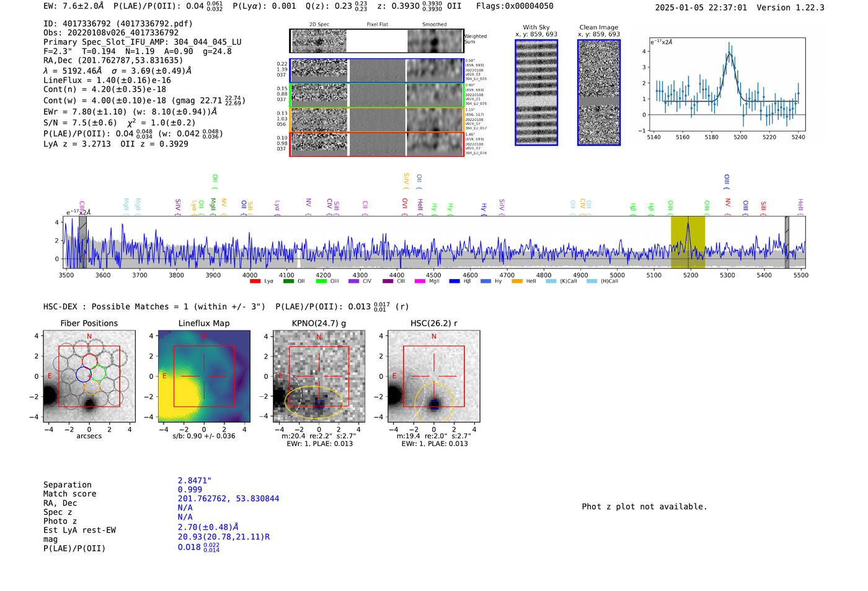Screen dimensions: 868x591
Task: Click the CIV purple legend swatch
Action: point(354,281)
